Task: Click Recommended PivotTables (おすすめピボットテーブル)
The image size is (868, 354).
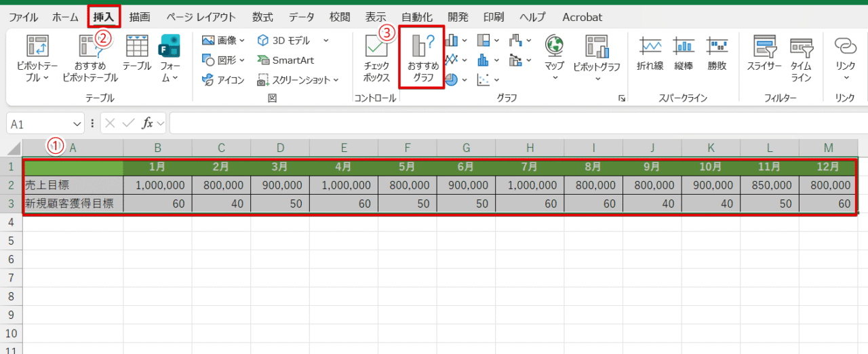Action: click(x=90, y=59)
